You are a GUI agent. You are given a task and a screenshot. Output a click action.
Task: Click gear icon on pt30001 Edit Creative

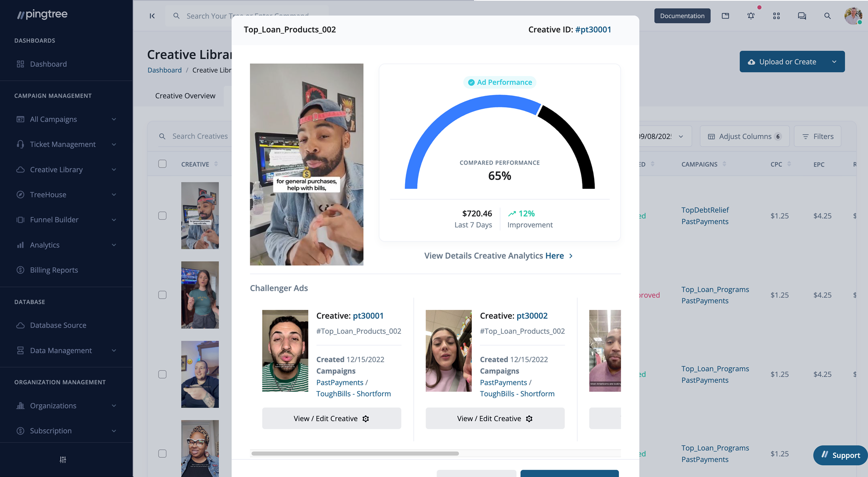365,418
